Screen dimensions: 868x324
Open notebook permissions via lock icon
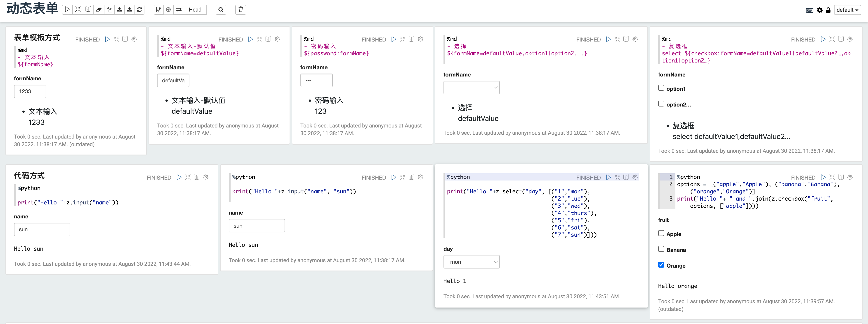coord(829,10)
